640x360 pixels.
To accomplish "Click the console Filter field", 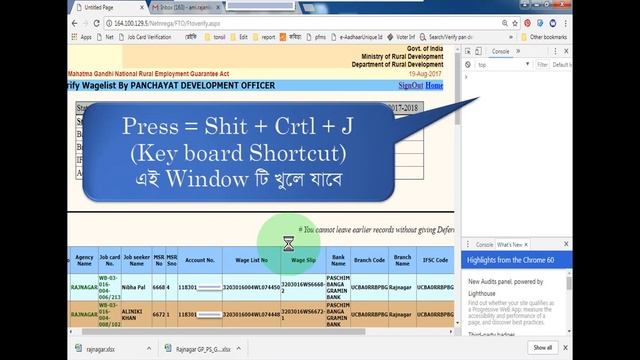I will coord(542,64).
